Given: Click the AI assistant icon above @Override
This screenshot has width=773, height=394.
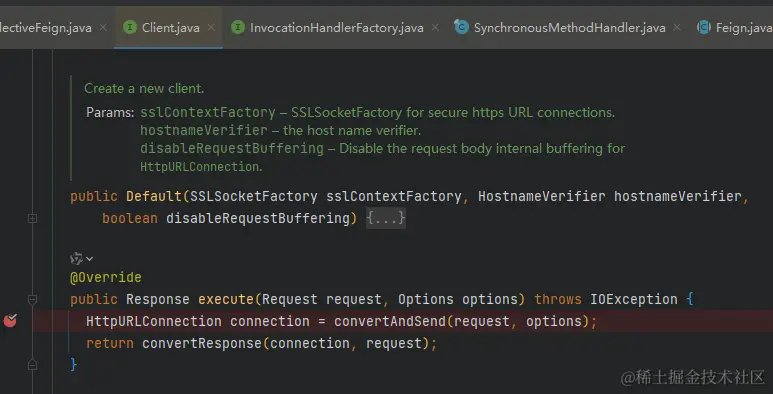Looking at the screenshot, I should 76,258.
